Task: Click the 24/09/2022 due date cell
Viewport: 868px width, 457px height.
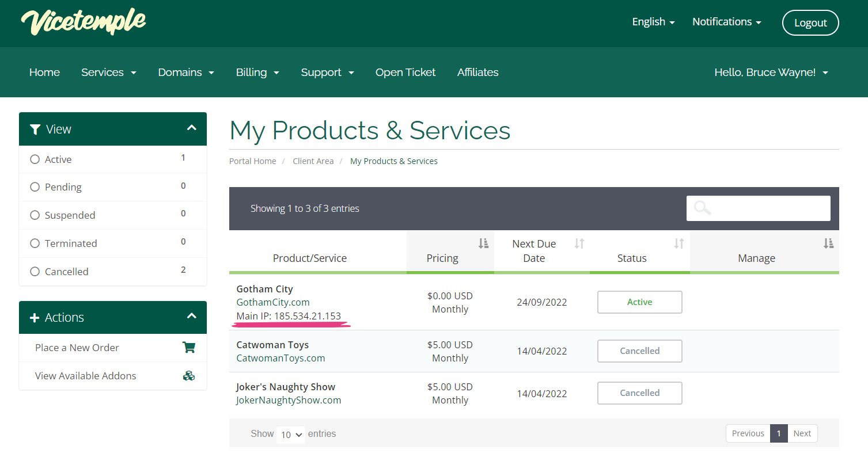Action: click(542, 302)
